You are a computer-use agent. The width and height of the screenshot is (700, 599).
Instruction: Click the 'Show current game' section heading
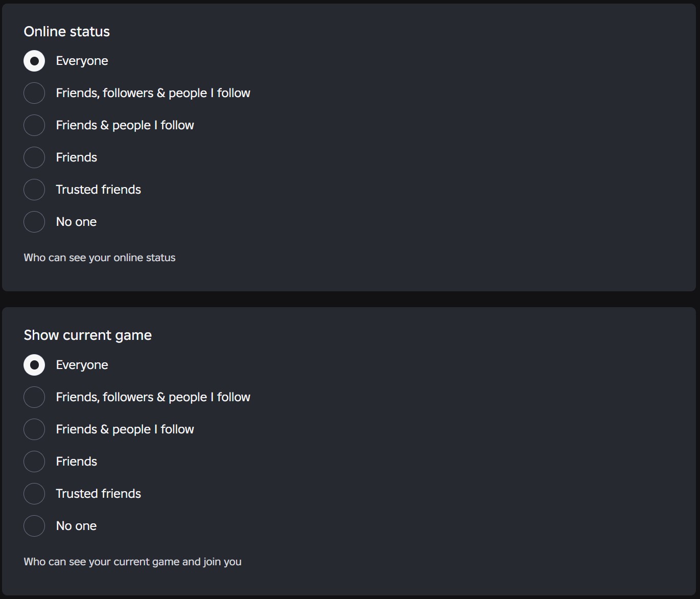[x=88, y=335]
